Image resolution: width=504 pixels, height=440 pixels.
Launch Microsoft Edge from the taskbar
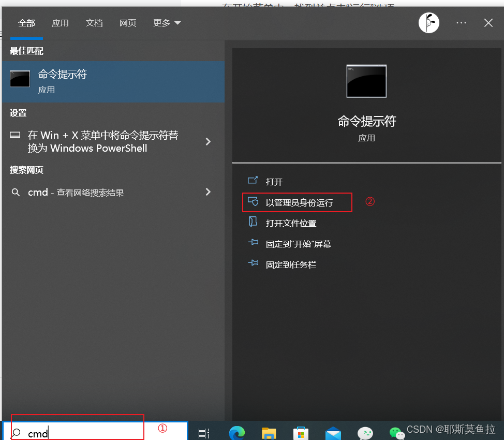click(237, 433)
